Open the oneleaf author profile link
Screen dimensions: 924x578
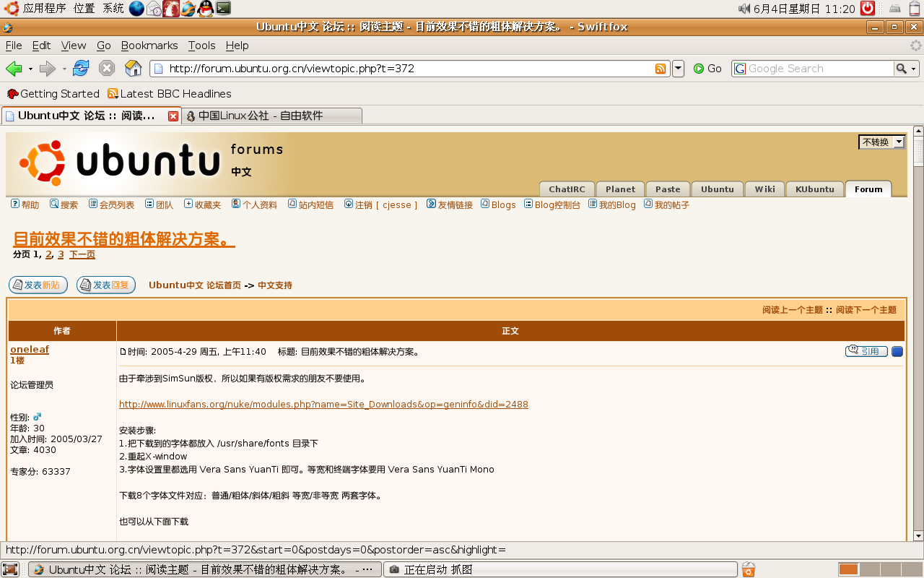(30, 349)
